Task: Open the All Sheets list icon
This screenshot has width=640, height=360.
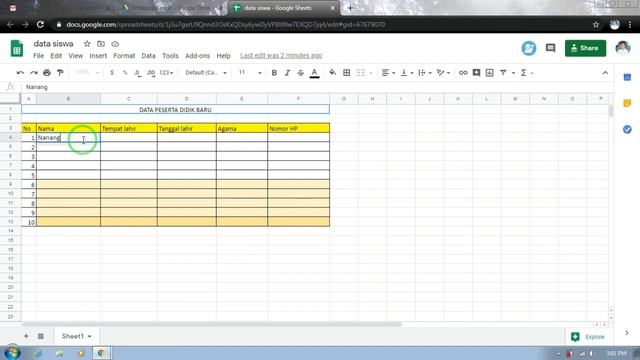Action: coord(41,336)
